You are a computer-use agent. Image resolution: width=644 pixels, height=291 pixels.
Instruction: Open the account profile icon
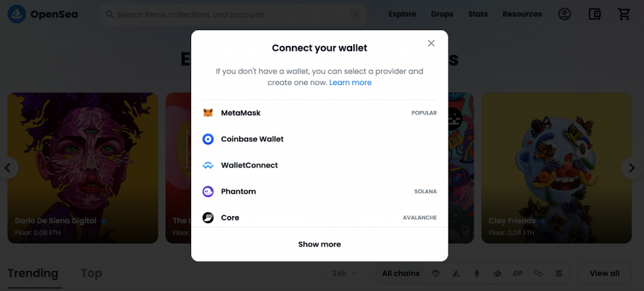click(565, 14)
